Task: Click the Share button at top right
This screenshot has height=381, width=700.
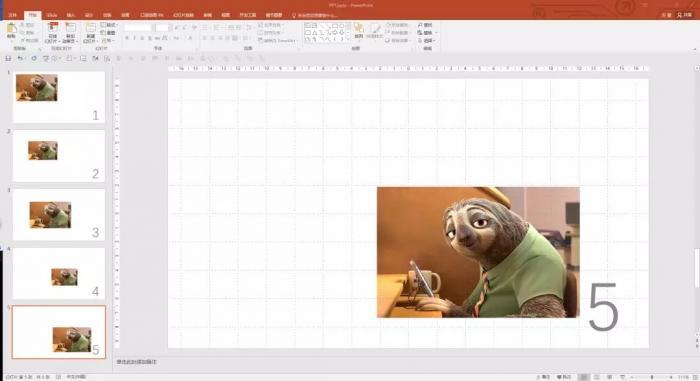Action: (684, 15)
